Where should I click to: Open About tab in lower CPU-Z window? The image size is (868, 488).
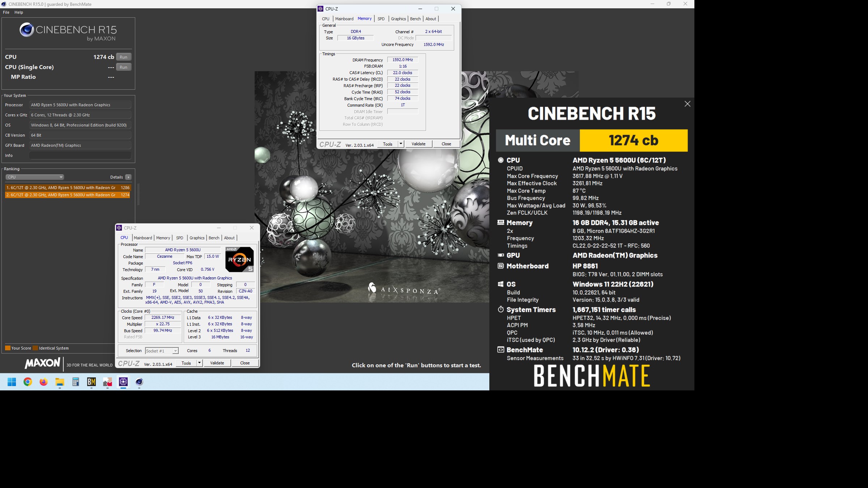(229, 238)
